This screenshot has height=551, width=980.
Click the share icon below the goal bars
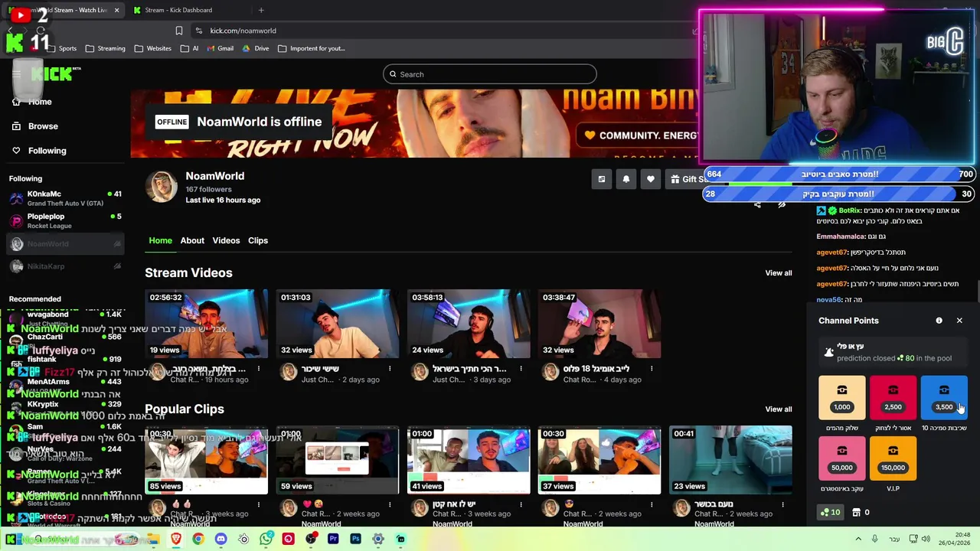pos(757,204)
